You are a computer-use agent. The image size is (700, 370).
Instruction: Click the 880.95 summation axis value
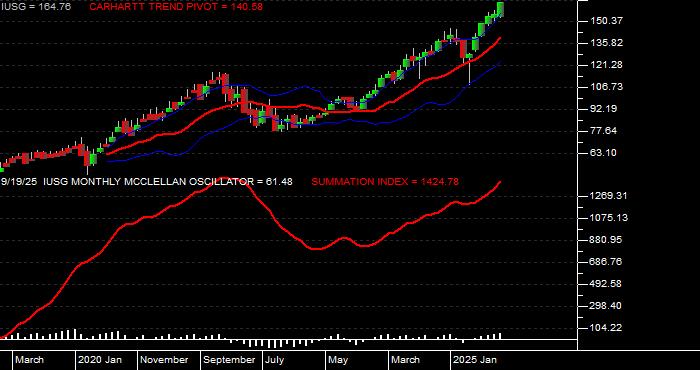605,240
